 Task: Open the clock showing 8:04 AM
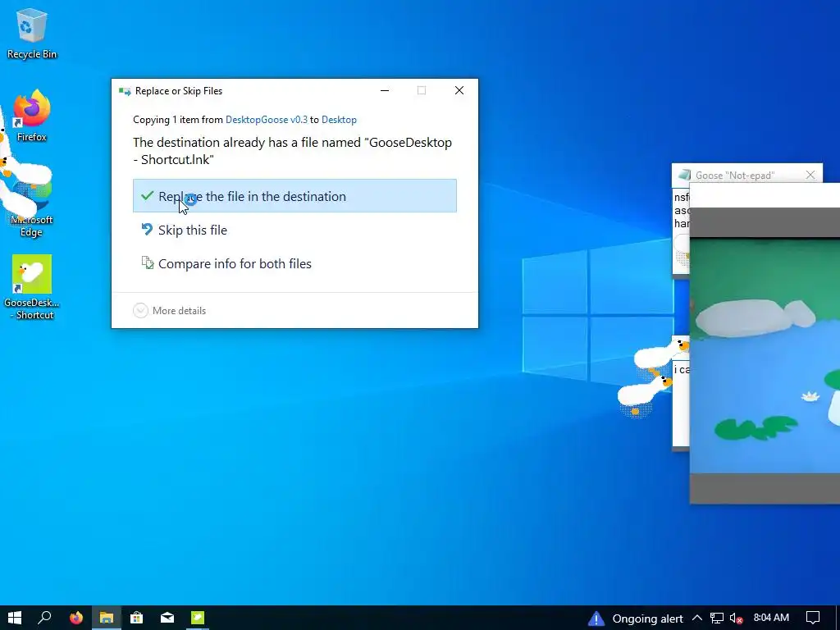pos(771,618)
